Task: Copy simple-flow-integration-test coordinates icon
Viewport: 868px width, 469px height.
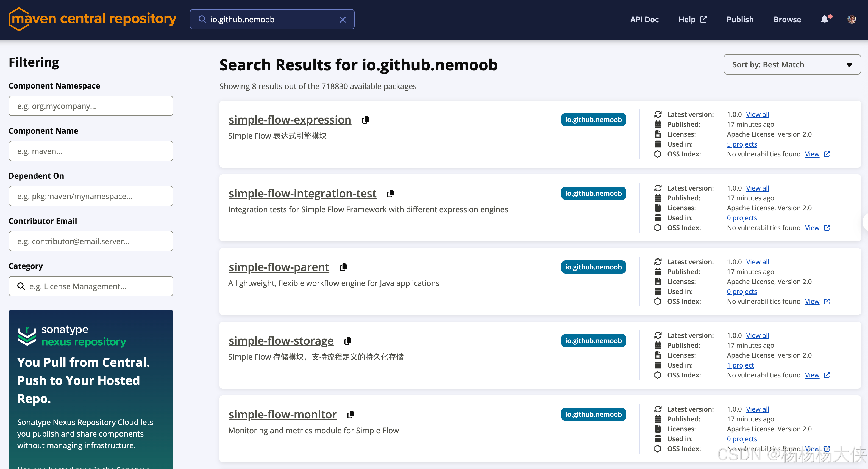Action: tap(391, 193)
